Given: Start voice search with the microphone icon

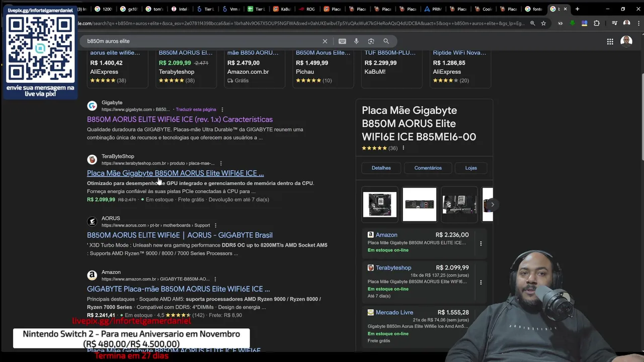Looking at the screenshot, I should (x=356, y=41).
